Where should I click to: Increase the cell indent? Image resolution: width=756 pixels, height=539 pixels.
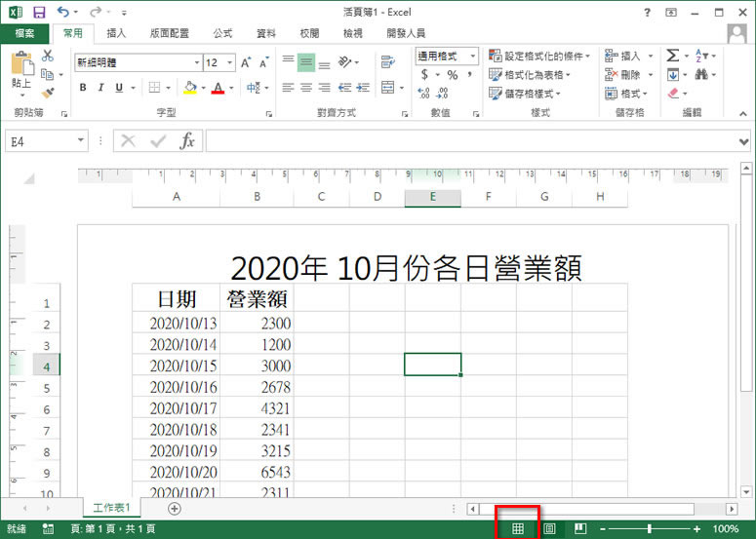click(363, 87)
